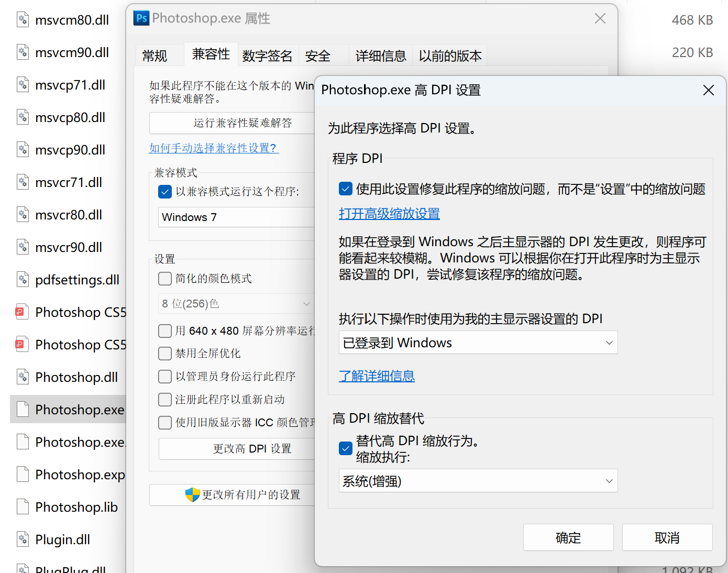728x573 pixels.
Task: Uncheck the 程序 DPI scaling fix checkbox
Action: pyautogui.click(x=346, y=189)
